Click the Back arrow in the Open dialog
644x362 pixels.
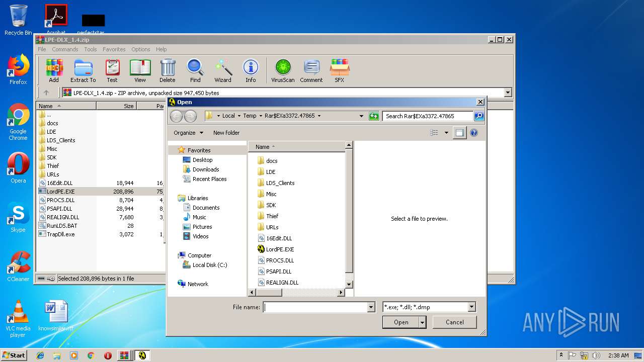click(176, 116)
